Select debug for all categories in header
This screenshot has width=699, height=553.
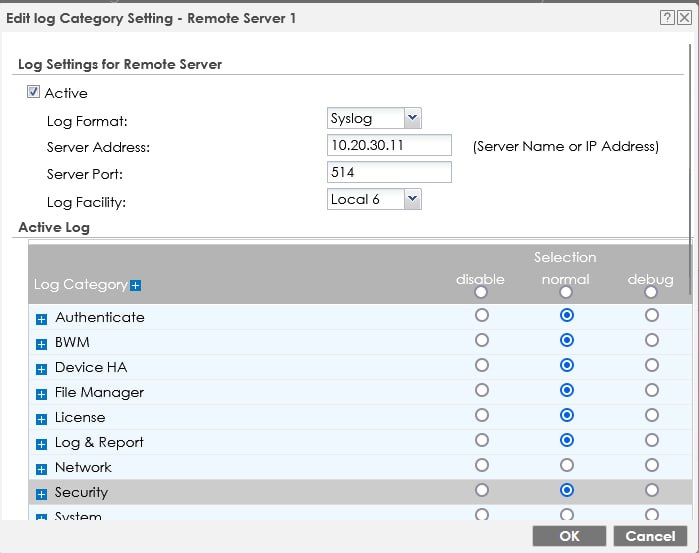coord(652,293)
